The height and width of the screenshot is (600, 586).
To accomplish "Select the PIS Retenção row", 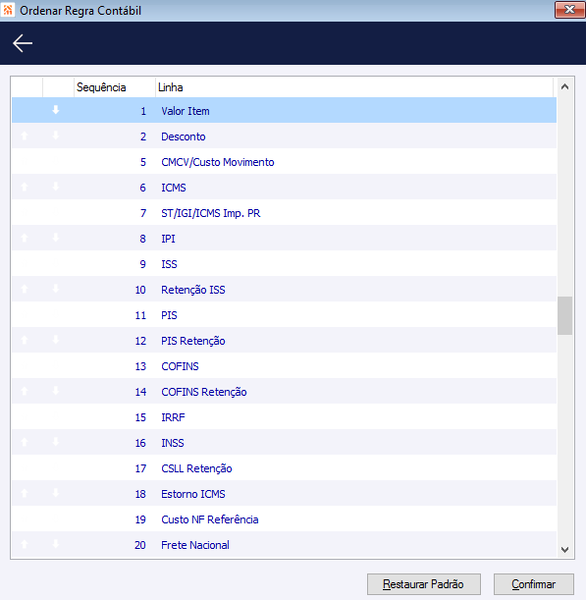I will click(x=284, y=340).
